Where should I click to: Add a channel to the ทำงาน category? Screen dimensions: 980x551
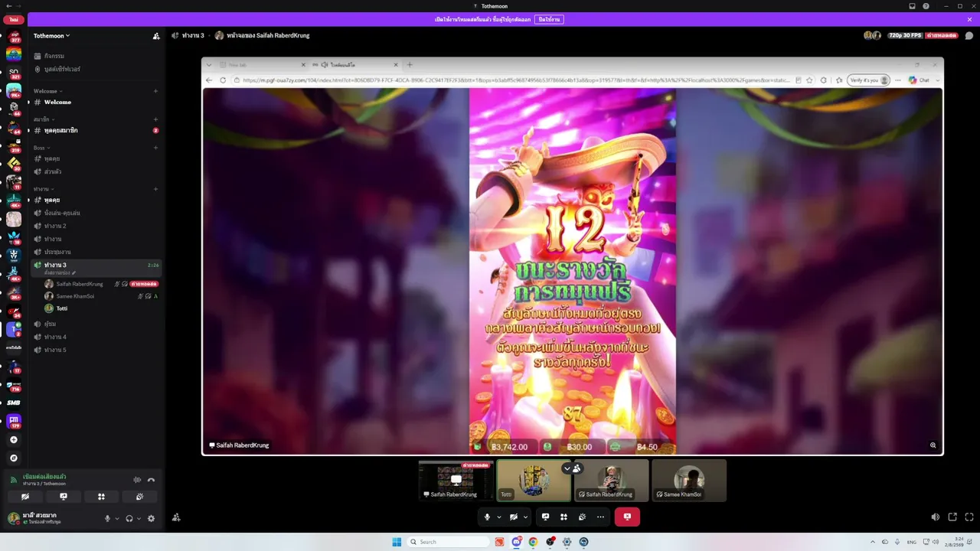155,189
